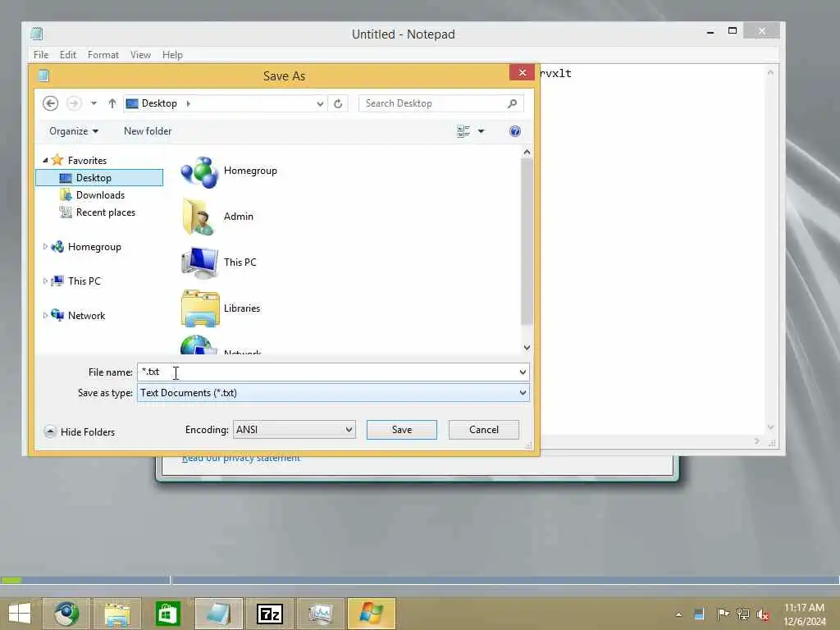
Task: Open Notepad's Edit menu
Action: coord(67,55)
